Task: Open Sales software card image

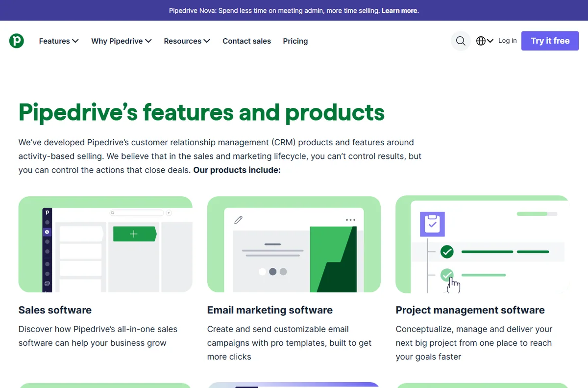Action: [105, 244]
